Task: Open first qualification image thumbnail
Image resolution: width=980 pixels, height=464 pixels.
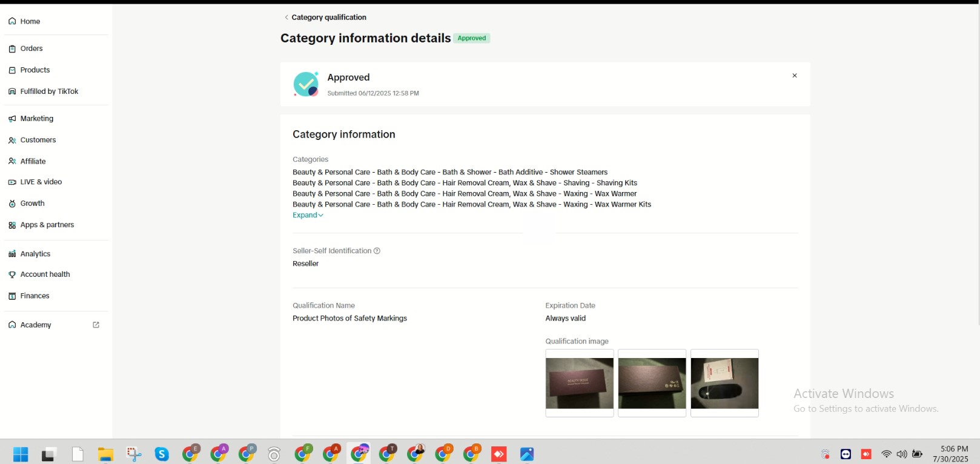Action: 580,383
